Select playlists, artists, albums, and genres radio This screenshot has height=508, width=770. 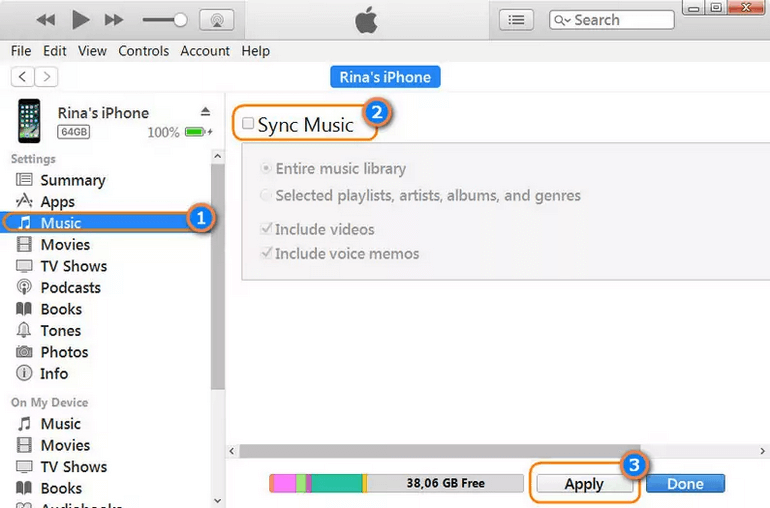click(266, 195)
